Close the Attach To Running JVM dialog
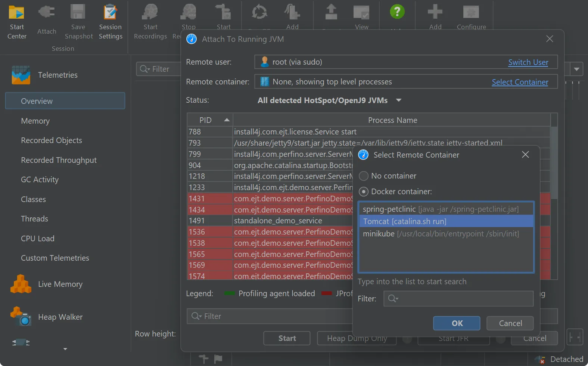 pyautogui.click(x=550, y=39)
